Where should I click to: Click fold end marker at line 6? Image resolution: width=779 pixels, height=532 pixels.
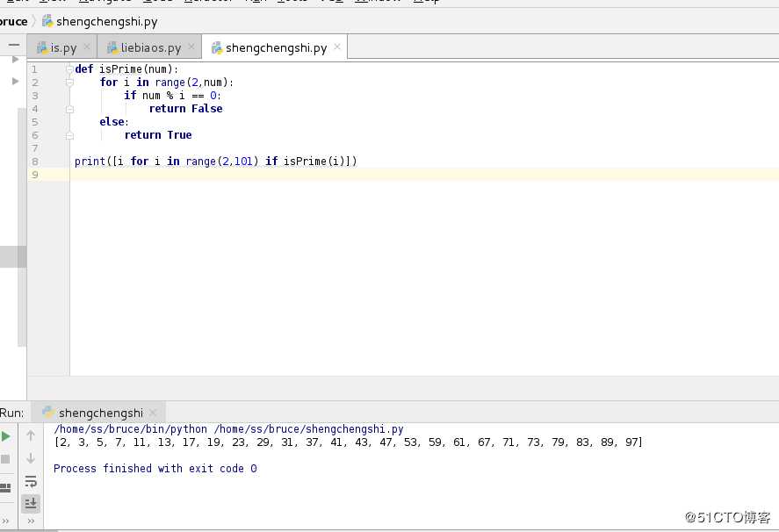[x=69, y=135]
